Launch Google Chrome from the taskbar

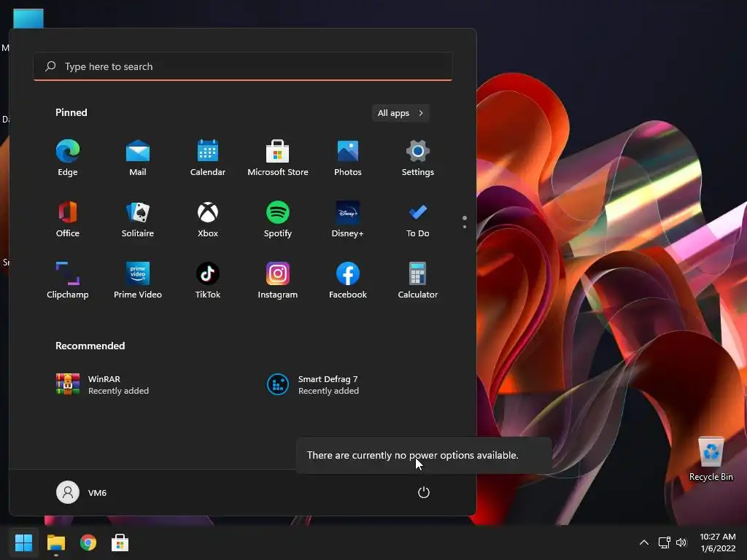pos(88,542)
